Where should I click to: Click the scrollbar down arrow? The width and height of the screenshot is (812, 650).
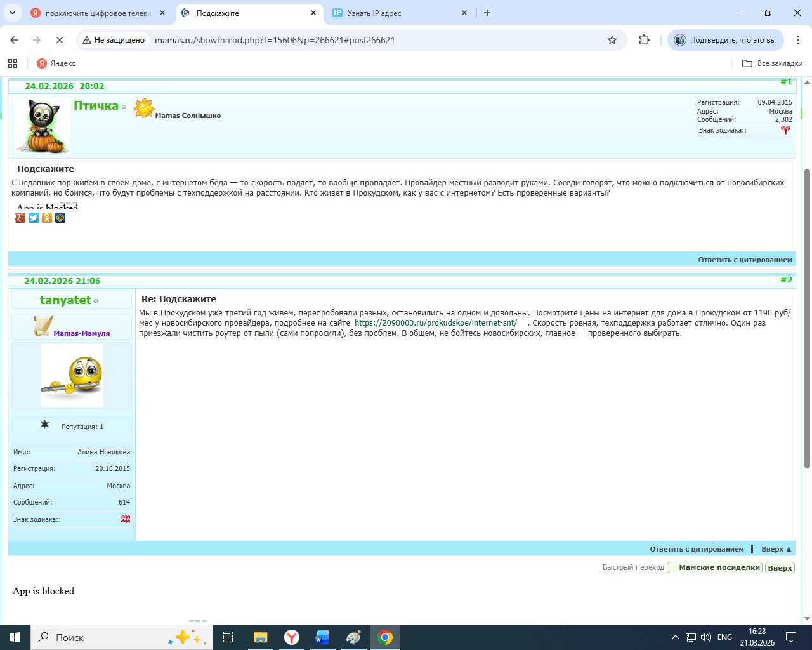[807, 618]
